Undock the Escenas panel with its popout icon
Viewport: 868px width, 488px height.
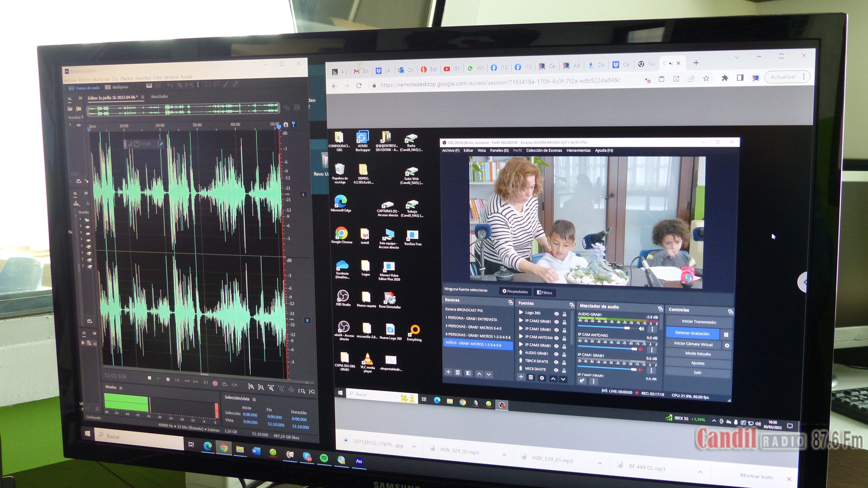[510, 302]
